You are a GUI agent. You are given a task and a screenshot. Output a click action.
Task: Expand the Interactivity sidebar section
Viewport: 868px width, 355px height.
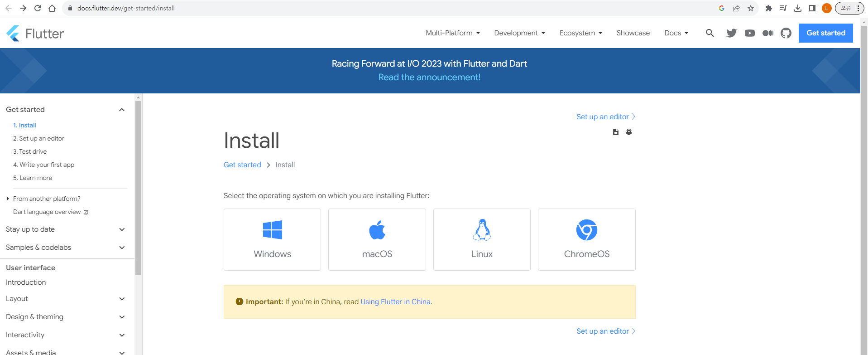122,335
